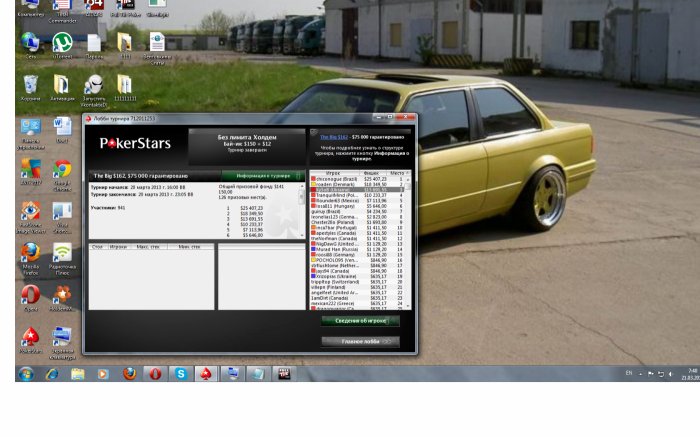Open the Recycle Bin desktop icon
700x437 pixels.
pos(30,84)
